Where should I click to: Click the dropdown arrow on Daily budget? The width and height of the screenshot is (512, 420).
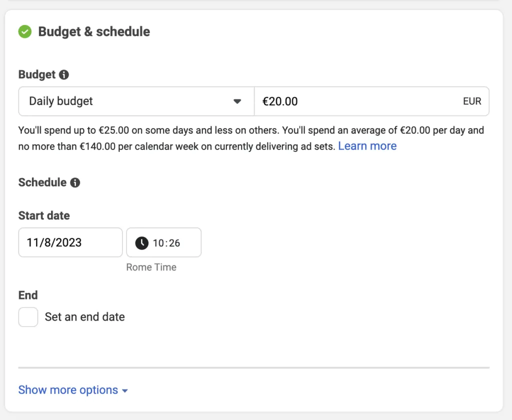(x=237, y=101)
